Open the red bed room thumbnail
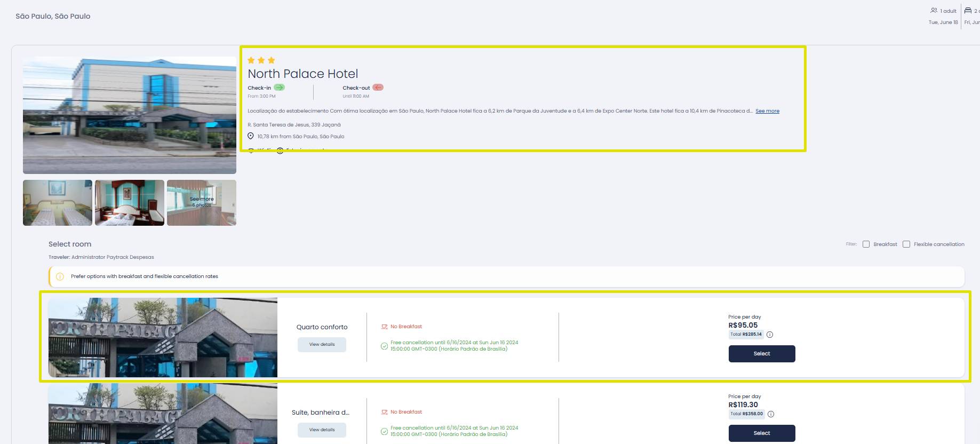The image size is (980, 444). click(x=130, y=203)
